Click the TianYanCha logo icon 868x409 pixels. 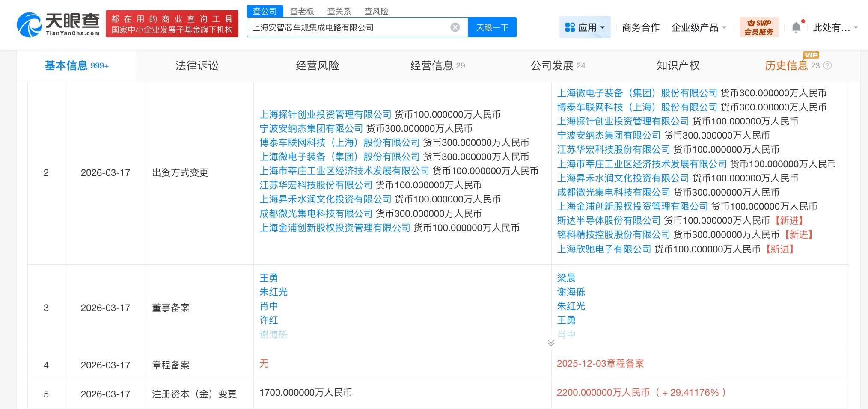tap(29, 25)
